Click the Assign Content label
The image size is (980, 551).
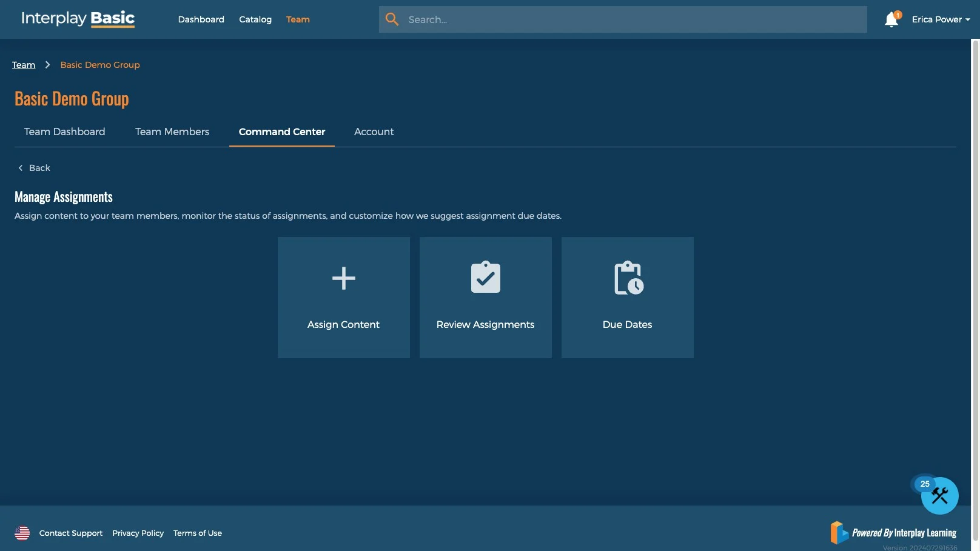[344, 324]
